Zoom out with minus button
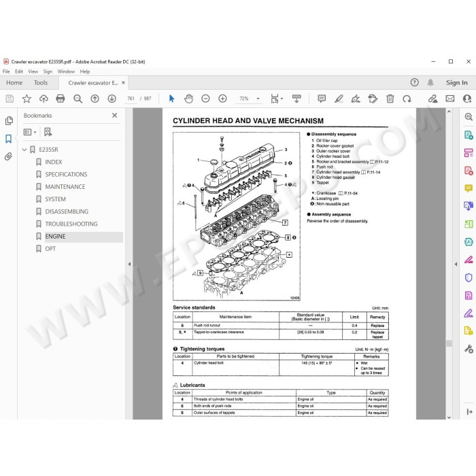This screenshot has width=476, height=476. pos(205,99)
